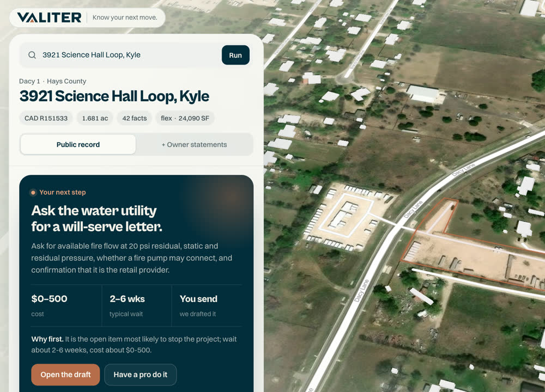Viewport: 545px width, 392px height.
Task: Click the orange dot beside Your next step
Action: pos(33,192)
